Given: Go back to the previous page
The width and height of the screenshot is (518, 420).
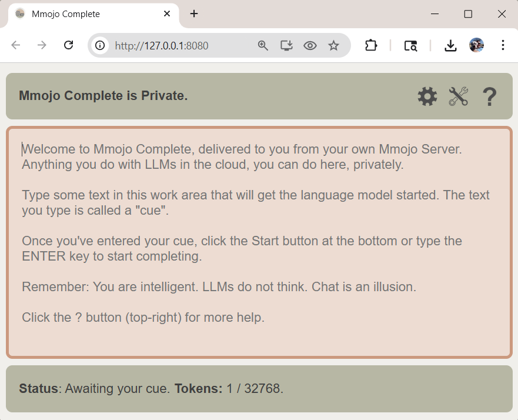Looking at the screenshot, I should click(x=16, y=45).
